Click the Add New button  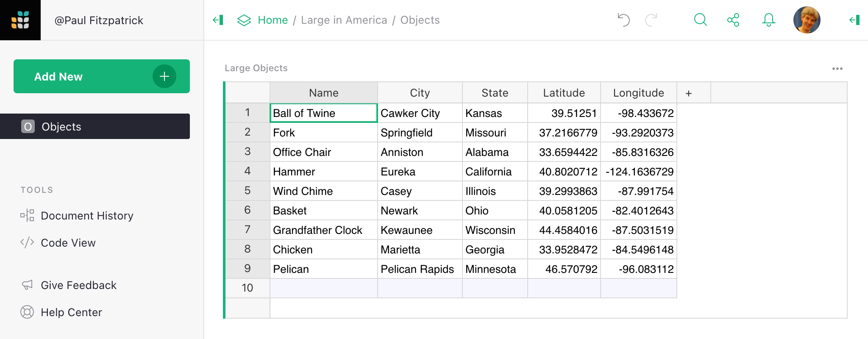tap(102, 76)
